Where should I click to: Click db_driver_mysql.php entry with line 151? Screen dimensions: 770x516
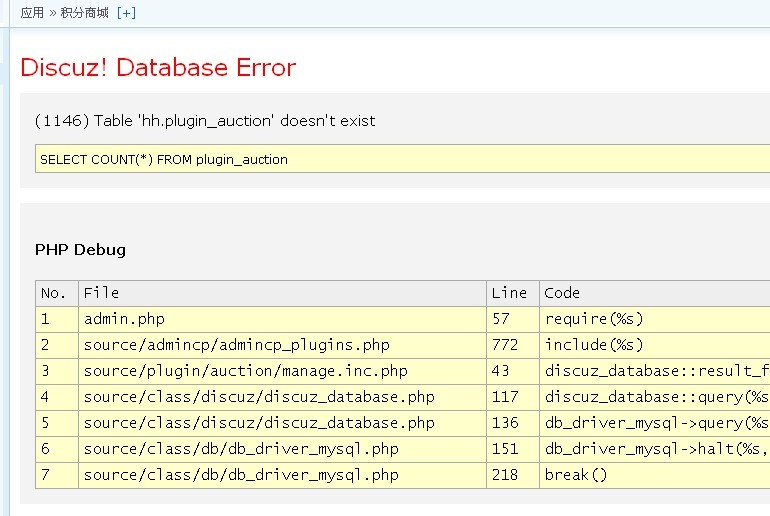[x=241, y=449]
